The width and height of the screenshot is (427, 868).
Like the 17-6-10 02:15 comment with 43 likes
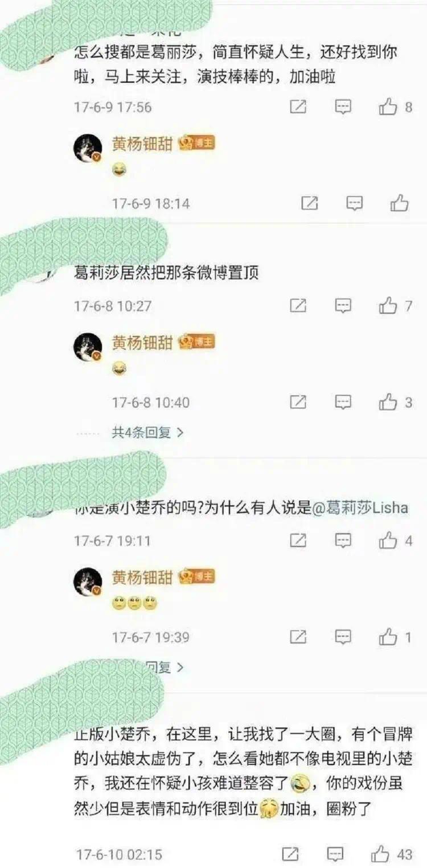380,853
